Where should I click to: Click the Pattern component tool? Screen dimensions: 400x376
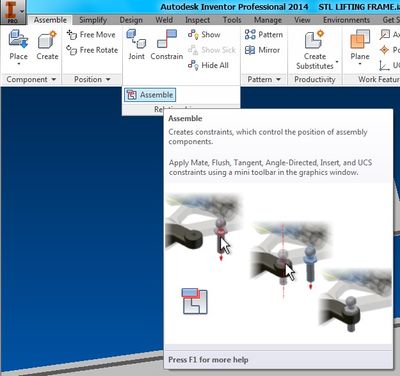263,34
